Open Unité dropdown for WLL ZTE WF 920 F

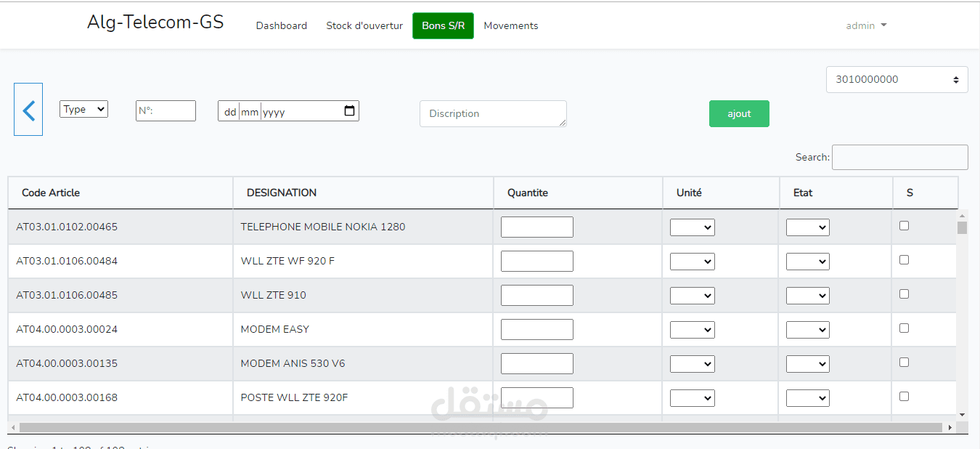click(693, 262)
